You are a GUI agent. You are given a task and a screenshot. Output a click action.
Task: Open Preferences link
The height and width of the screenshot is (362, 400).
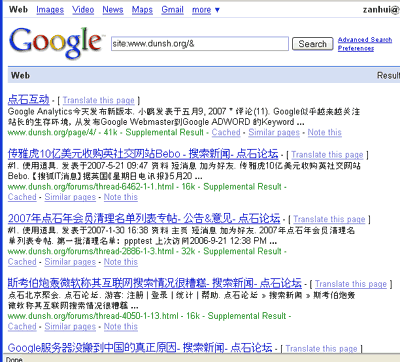tap(356, 48)
